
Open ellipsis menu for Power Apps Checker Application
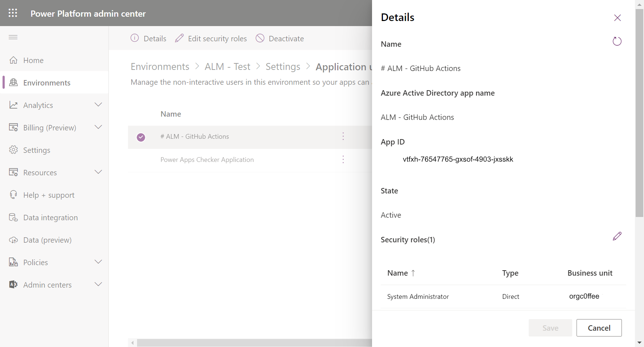343,159
